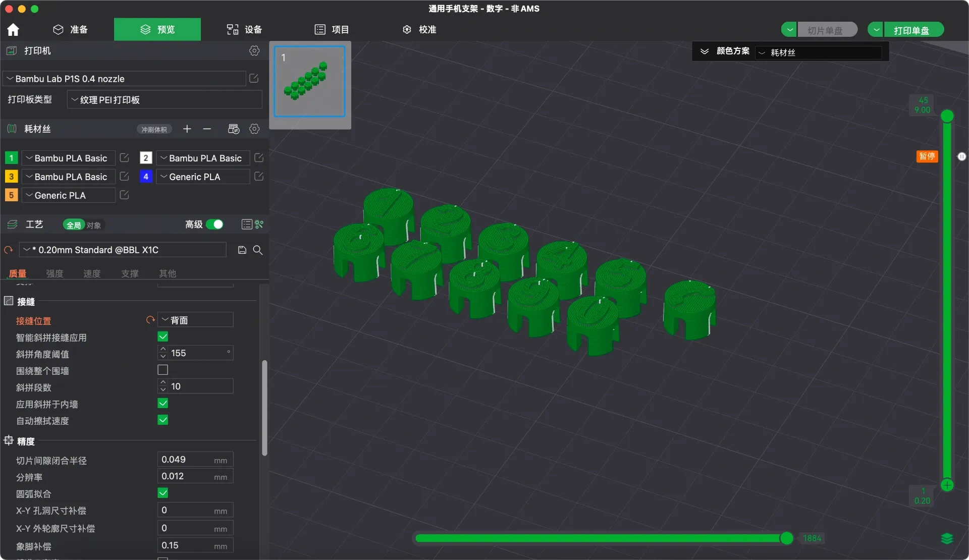This screenshot has width=969, height=560.
Task: Open the flushing volumes button
Action: point(154,130)
